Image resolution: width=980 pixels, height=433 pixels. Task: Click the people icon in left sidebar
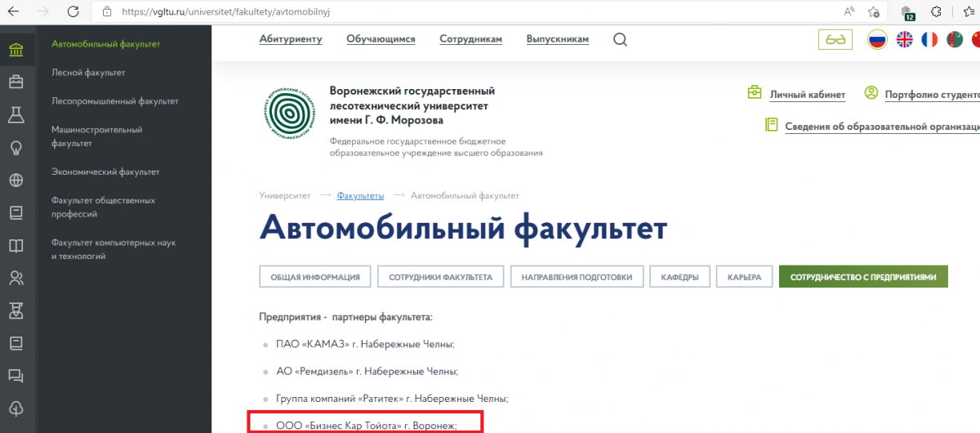coord(16,279)
